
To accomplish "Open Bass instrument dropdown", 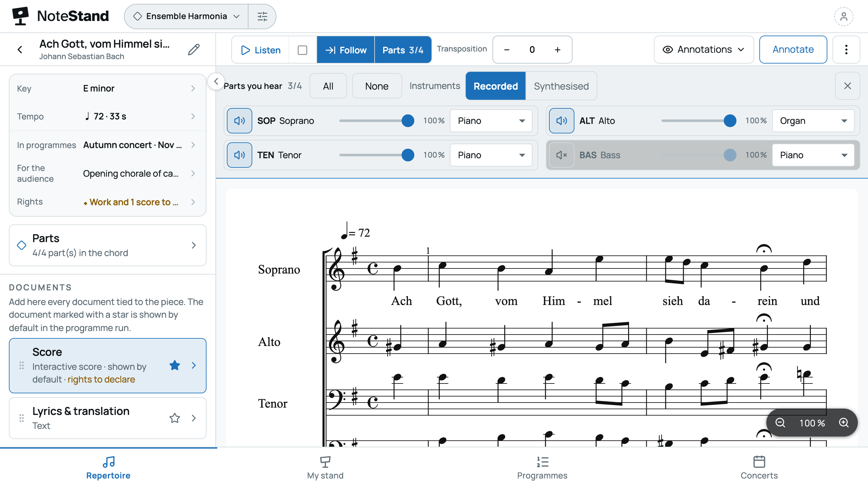I will click(813, 155).
